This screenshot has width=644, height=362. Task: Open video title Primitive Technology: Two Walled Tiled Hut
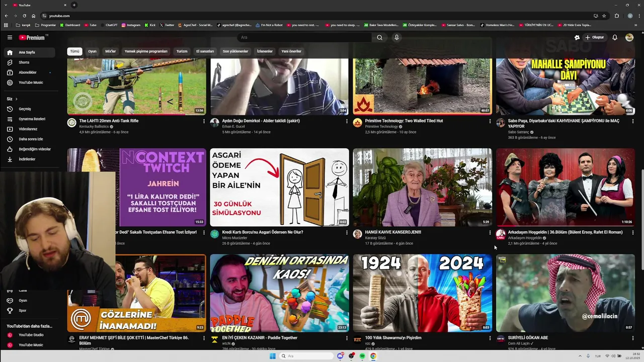pos(404,121)
